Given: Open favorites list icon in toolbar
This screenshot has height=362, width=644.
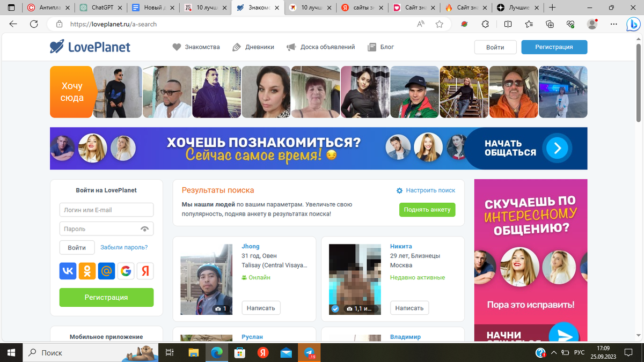Looking at the screenshot, I should click(x=529, y=24).
